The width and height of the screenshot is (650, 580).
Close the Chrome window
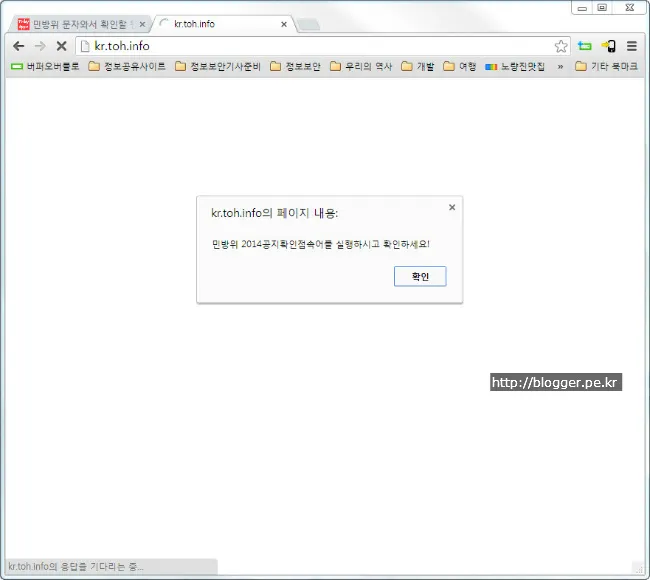(629, 8)
